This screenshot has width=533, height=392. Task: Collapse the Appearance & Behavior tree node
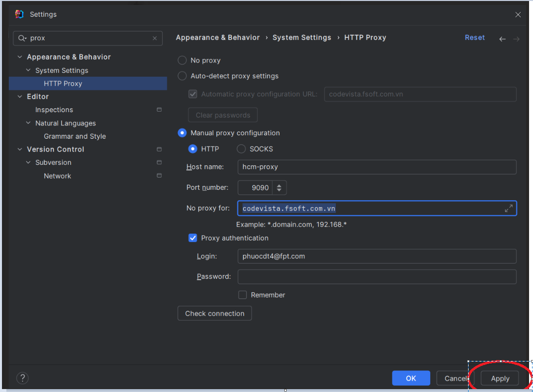point(20,57)
